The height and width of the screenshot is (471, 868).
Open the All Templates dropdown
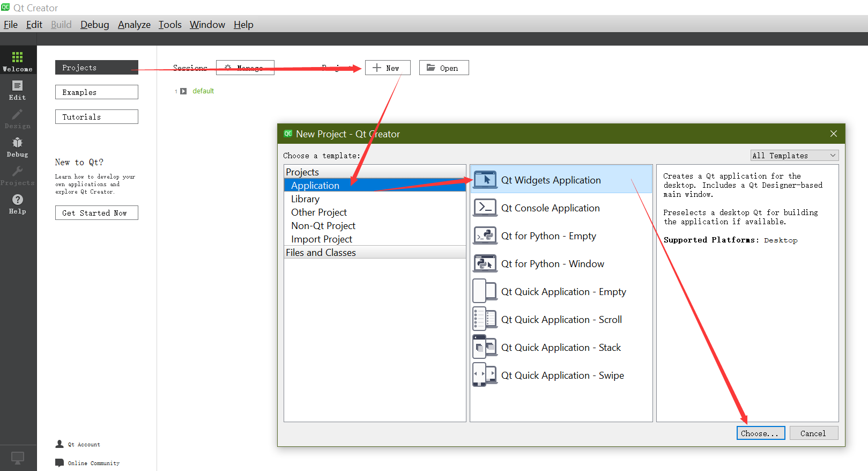(x=795, y=156)
